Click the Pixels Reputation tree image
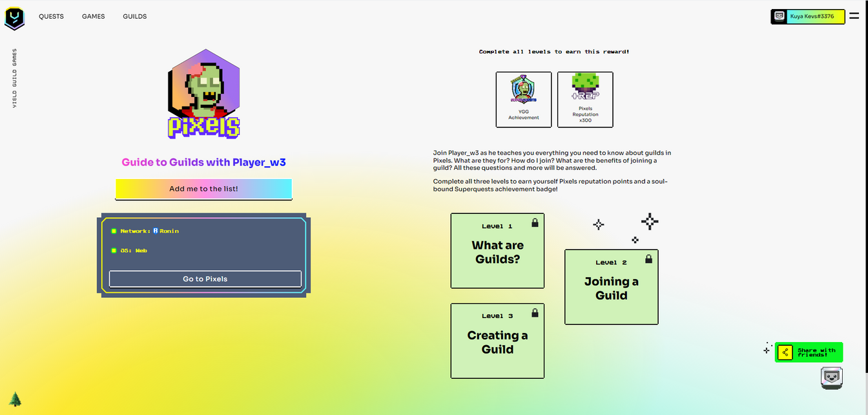The image size is (868, 415). tap(585, 87)
